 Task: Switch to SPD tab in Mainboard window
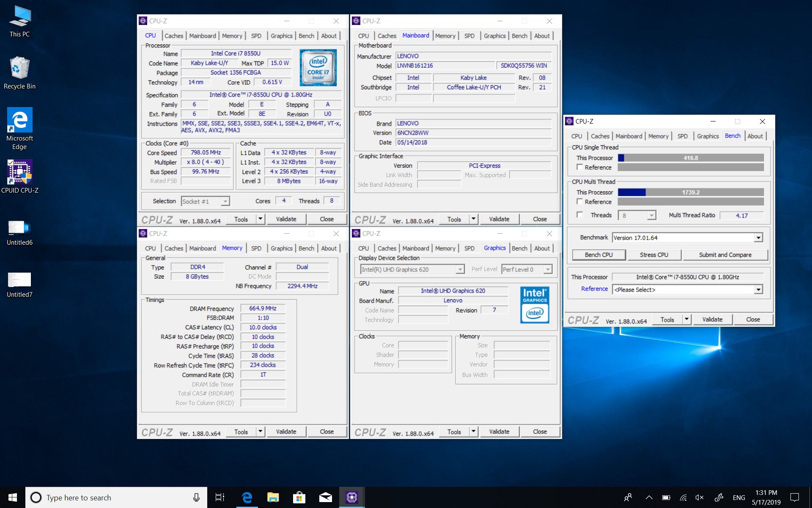pos(469,36)
